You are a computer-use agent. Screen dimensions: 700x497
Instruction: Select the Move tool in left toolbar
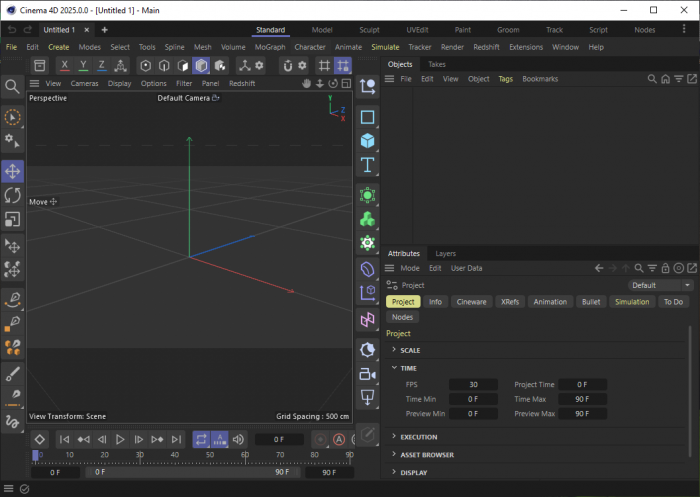(x=13, y=172)
